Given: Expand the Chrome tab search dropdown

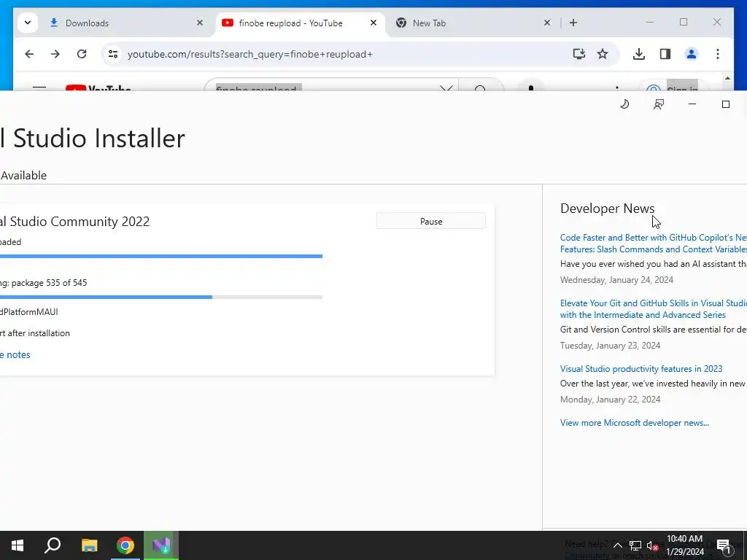Looking at the screenshot, I should [28, 23].
